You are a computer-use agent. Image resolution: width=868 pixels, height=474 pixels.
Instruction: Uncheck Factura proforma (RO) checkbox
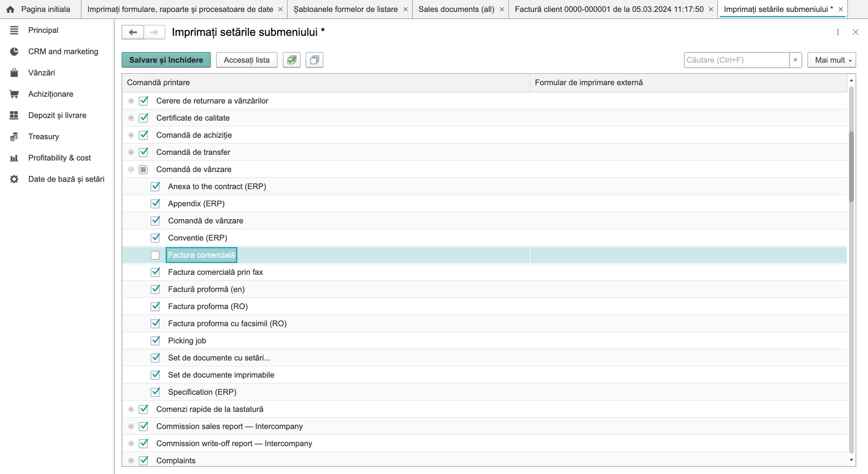coord(155,306)
